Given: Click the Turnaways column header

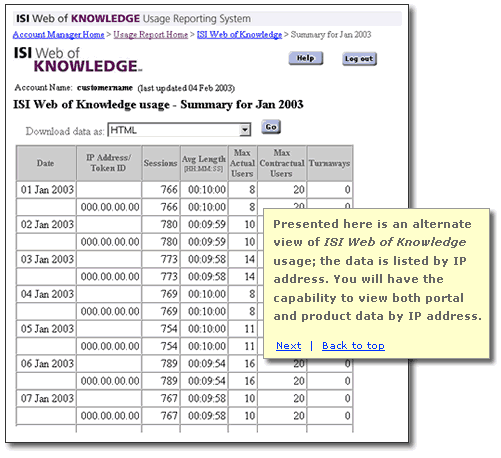Looking at the screenshot, I should 329,163.
